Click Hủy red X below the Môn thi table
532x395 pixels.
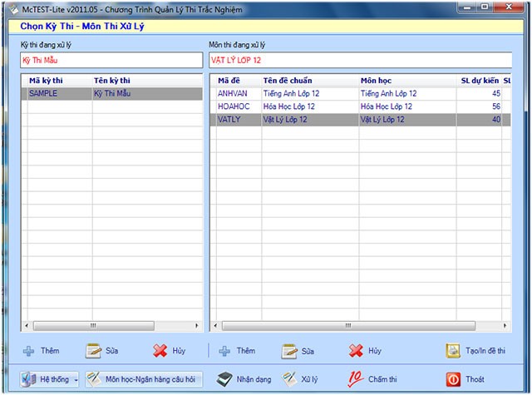point(356,351)
